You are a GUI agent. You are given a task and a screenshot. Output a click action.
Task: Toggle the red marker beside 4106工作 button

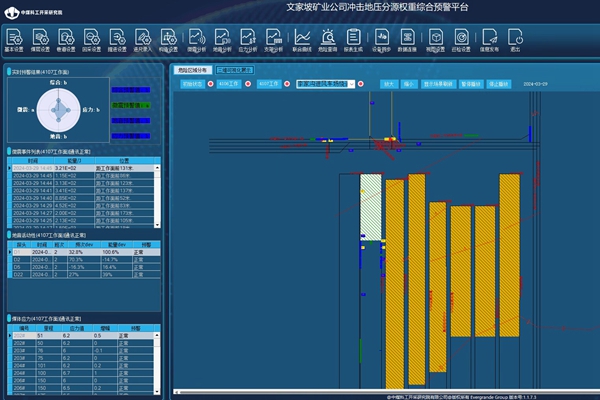(249, 86)
